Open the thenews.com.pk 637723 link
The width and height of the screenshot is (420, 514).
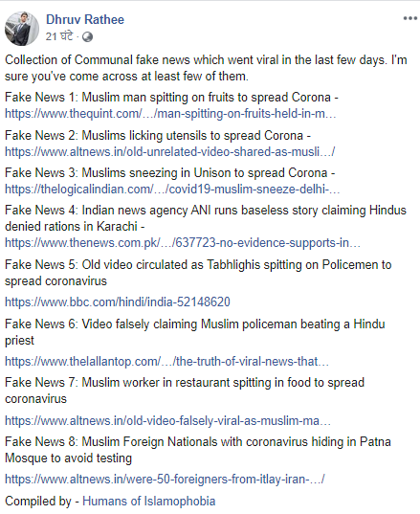tap(183, 243)
